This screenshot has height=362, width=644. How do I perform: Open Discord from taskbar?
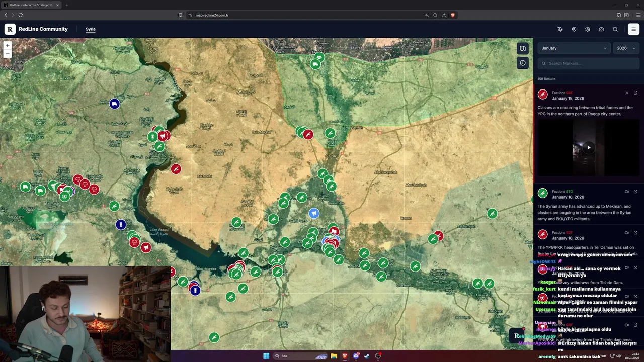click(x=356, y=356)
